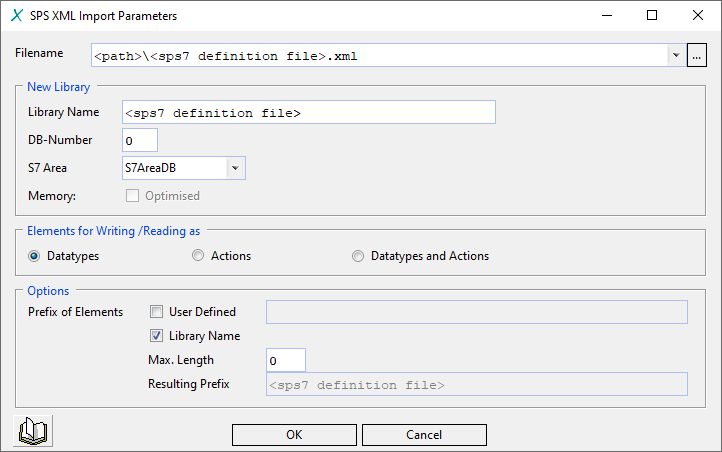Open the S7 Area dropdown
Image resolution: width=722 pixels, height=452 pixels.
tap(235, 168)
